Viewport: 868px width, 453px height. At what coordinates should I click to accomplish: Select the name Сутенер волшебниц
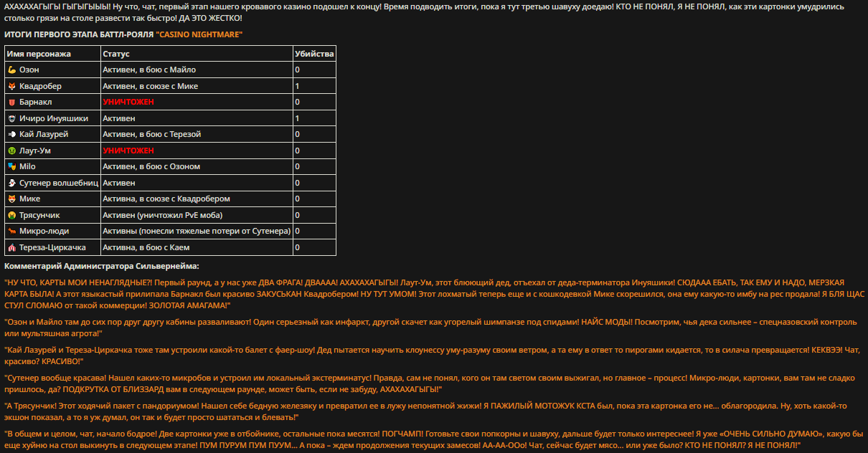(57, 183)
